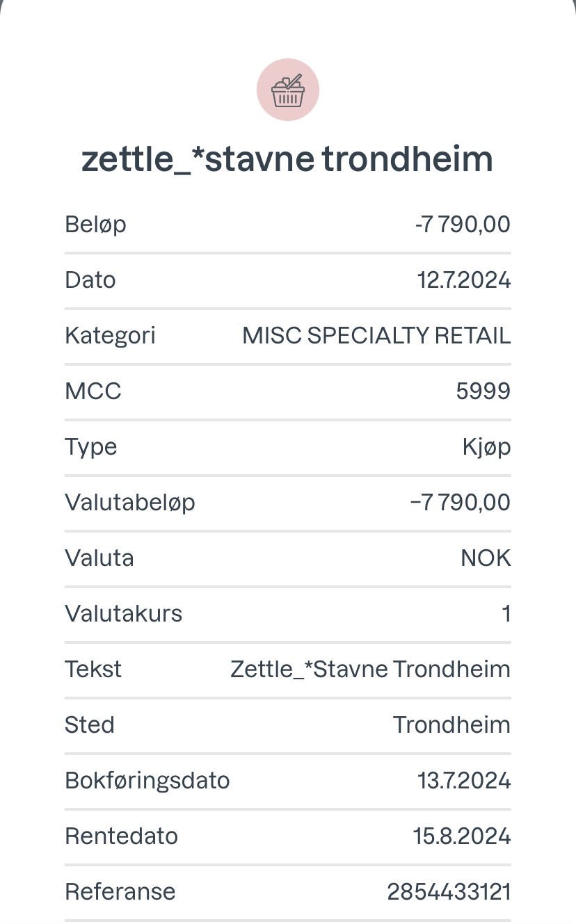
Task: Tap the Beløp row label
Action: click(95, 225)
